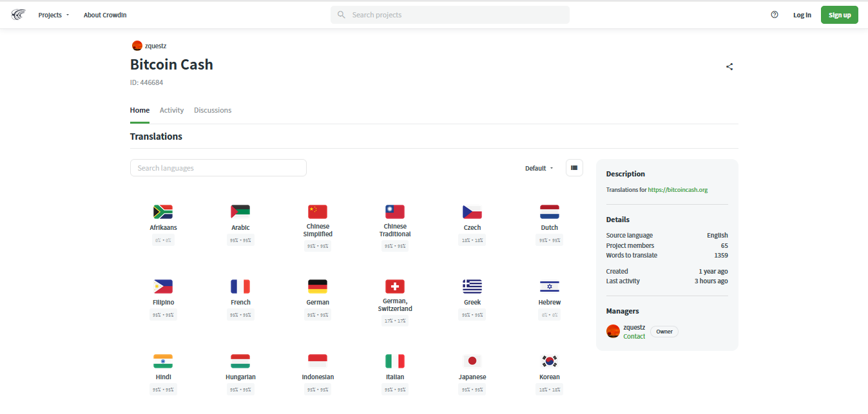Open the bitcoincash.org link

(678, 190)
